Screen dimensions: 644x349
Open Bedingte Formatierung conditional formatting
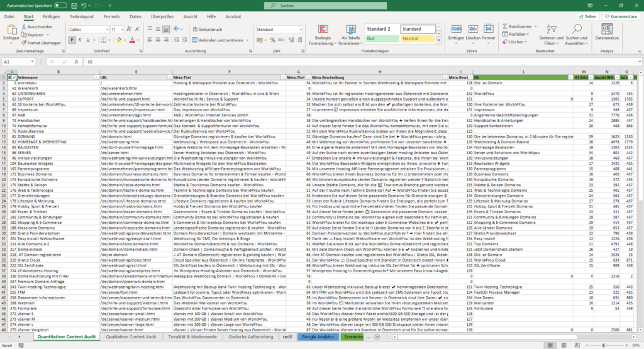point(323,35)
